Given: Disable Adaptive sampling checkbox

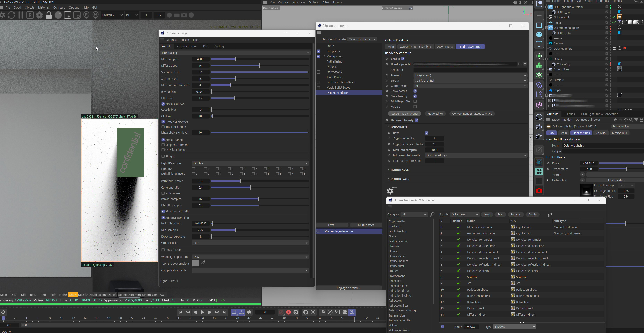Looking at the screenshot, I should [x=163, y=218].
